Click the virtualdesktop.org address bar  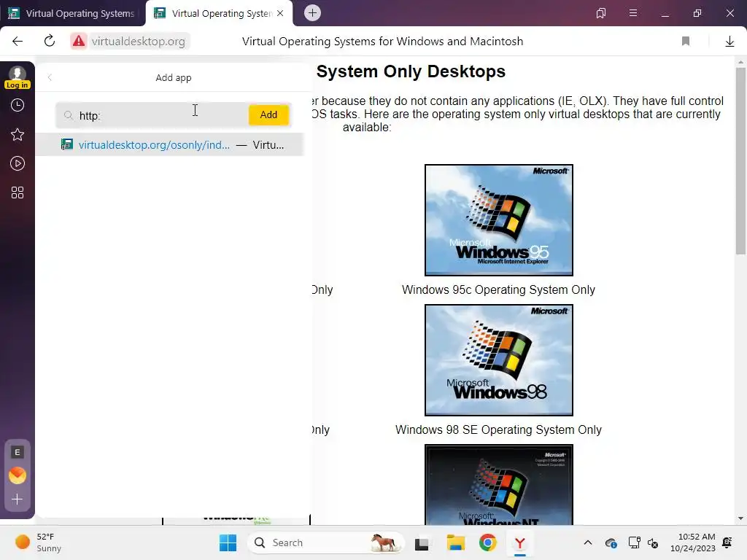[x=138, y=42]
